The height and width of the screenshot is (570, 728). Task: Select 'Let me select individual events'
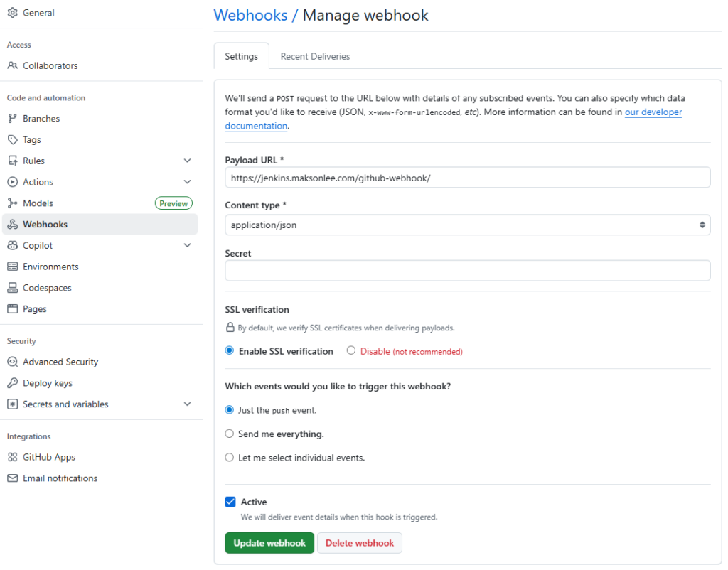(x=229, y=458)
